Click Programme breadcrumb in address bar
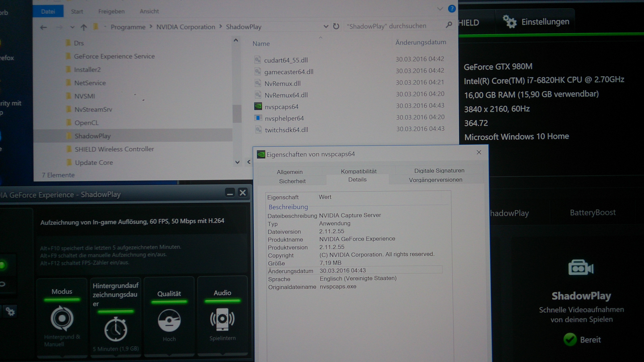The height and width of the screenshot is (362, 644). click(x=128, y=27)
